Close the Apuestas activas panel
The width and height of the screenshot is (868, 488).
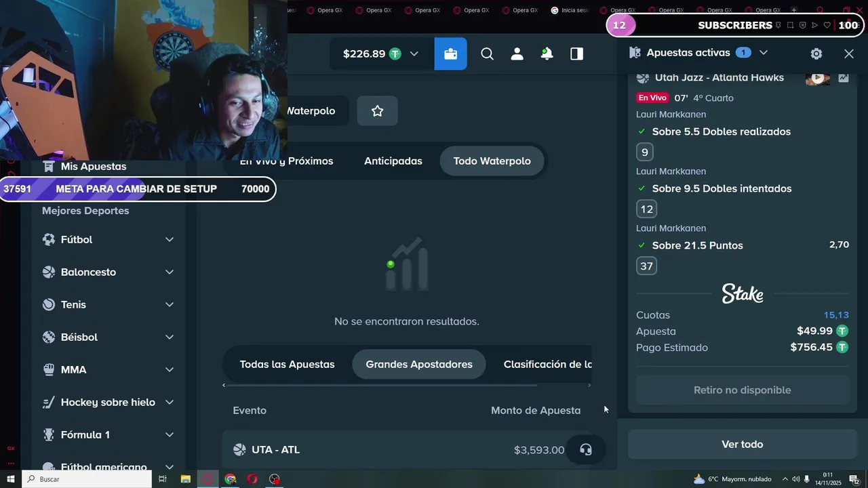tap(849, 54)
